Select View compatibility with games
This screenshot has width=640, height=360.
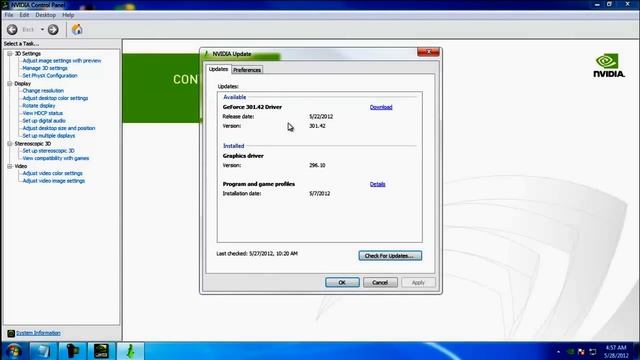(56, 158)
